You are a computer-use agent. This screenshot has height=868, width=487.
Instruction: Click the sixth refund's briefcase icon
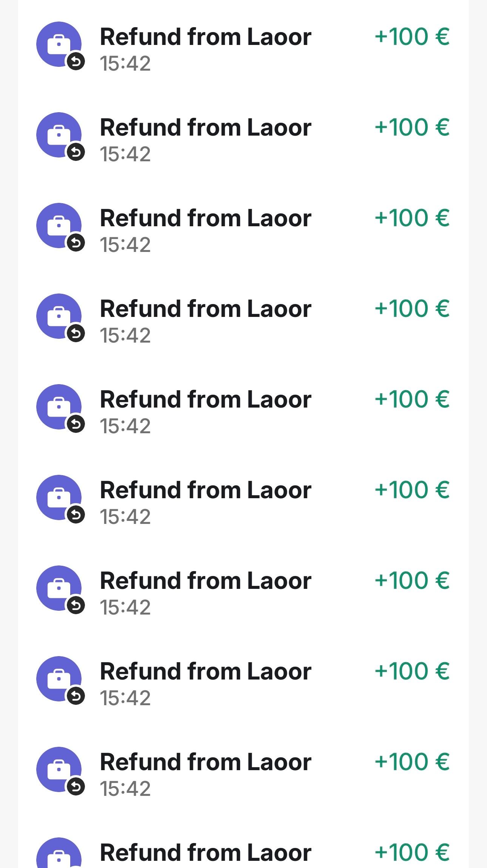pyautogui.click(x=59, y=497)
